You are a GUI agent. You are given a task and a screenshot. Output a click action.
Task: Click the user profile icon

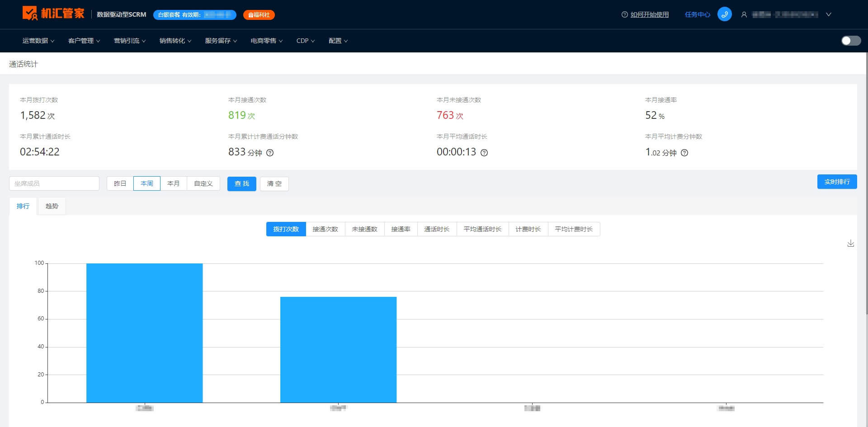click(744, 14)
